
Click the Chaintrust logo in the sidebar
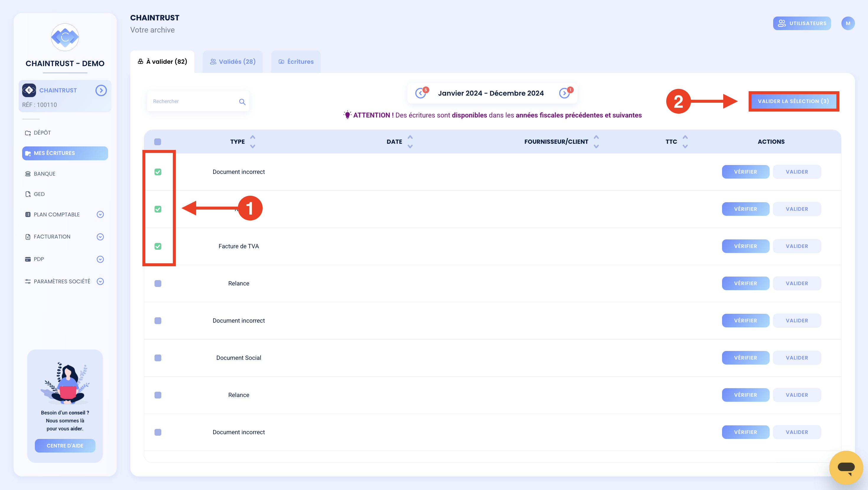pos(65,37)
